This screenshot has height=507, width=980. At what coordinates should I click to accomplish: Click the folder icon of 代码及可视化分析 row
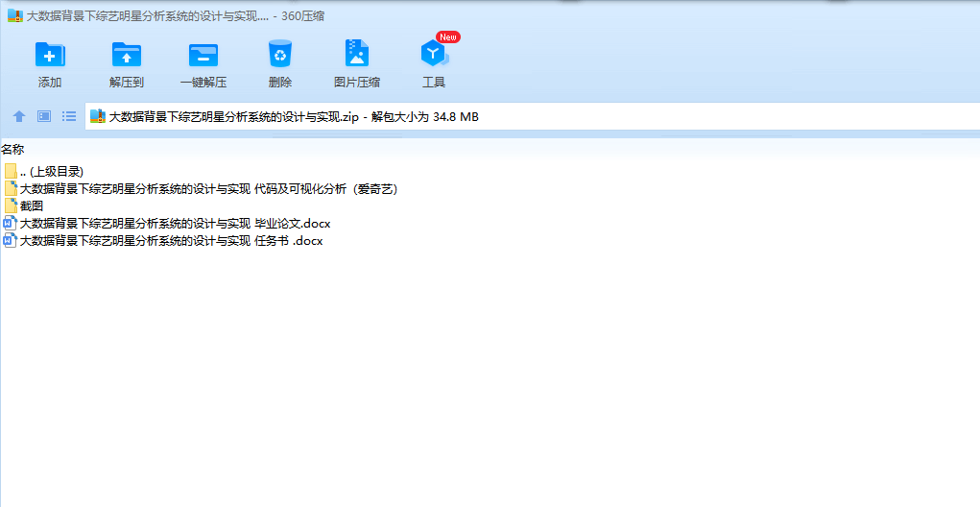pos(11,189)
